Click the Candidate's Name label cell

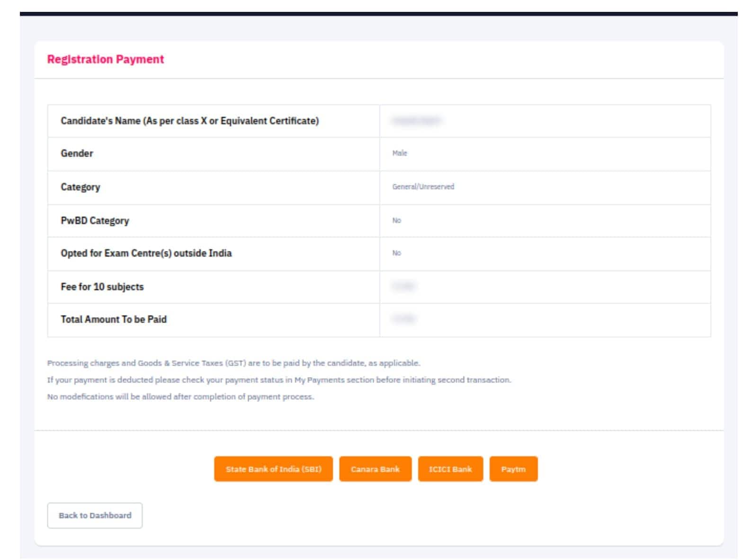tap(214, 121)
